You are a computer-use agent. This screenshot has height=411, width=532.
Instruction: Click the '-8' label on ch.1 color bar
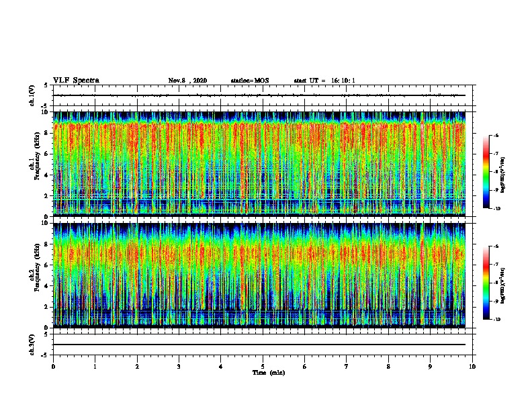(496, 172)
